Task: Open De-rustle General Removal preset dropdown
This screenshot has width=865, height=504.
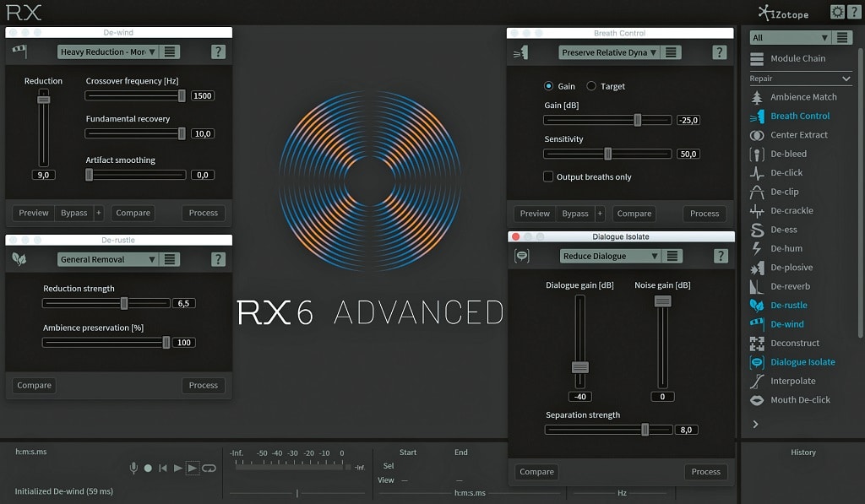Action: 107,259
